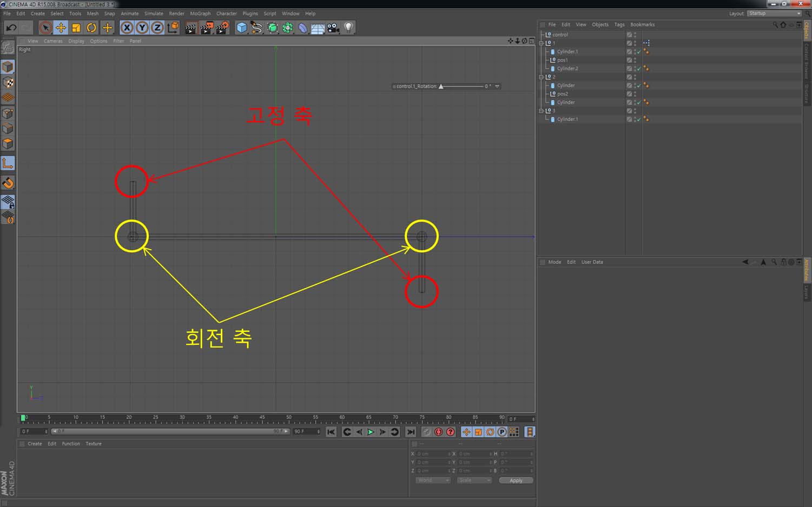This screenshot has height=507, width=812.
Task: Collapse the null object 1 tree
Action: (x=541, y=43)
